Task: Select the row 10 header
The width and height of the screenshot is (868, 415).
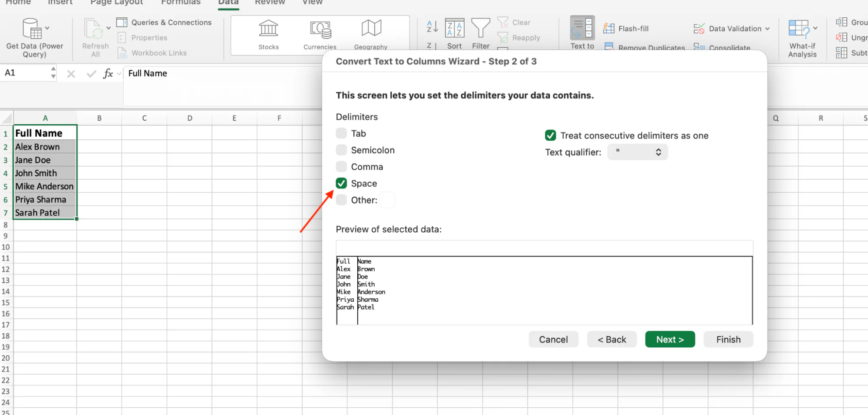Action: tap(6, 247)
